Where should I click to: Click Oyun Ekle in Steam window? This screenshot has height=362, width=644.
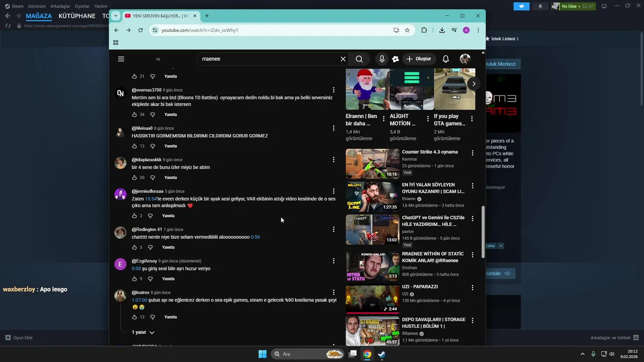[19, 338]
